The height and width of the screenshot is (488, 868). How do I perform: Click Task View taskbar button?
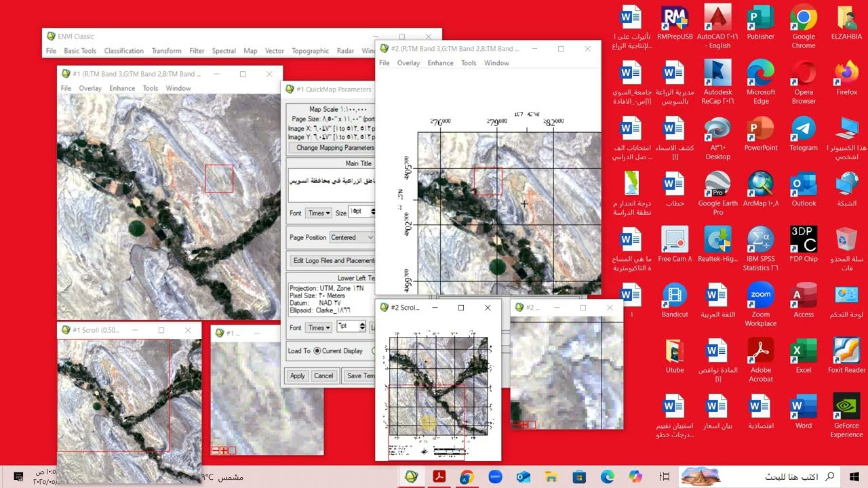tap(665, 476)
